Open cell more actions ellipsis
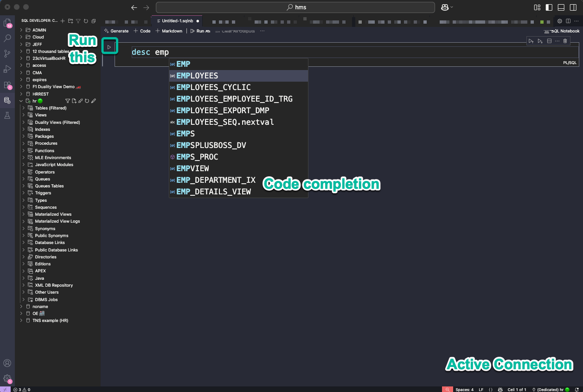Screen dimensions: 583x392 click(x=557, y=41)
